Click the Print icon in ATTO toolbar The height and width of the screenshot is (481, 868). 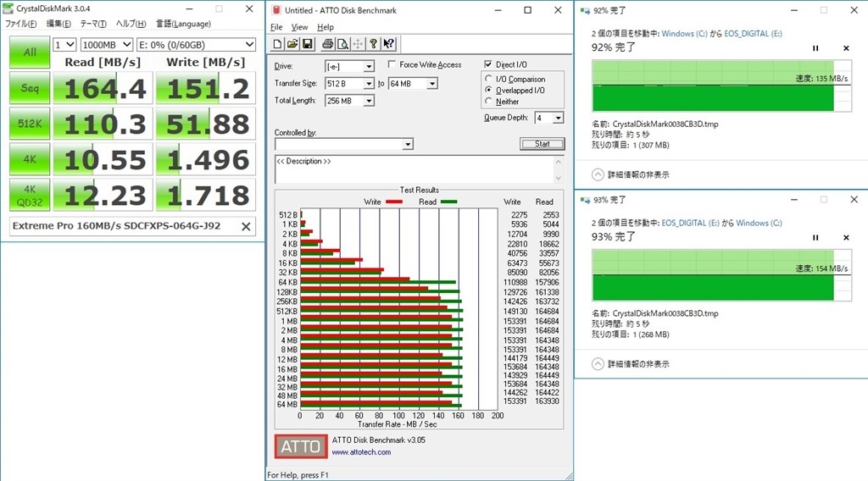328,44
